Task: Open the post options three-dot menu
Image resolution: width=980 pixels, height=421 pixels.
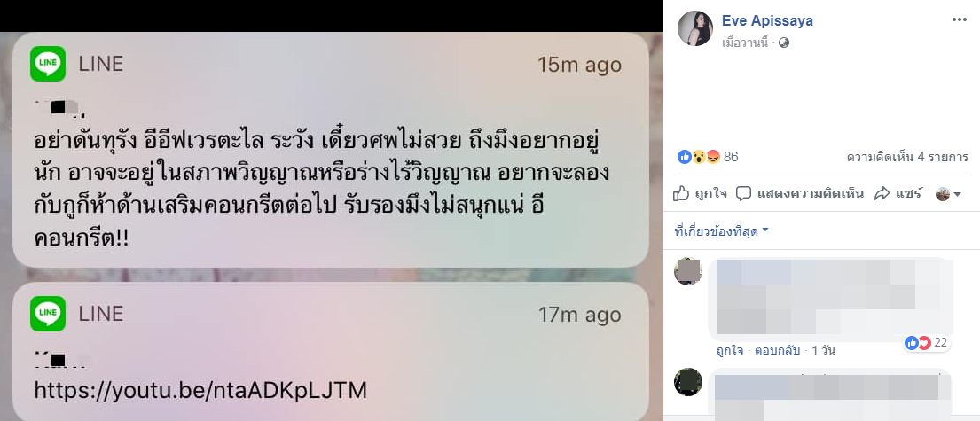Action: click(960, 20)
